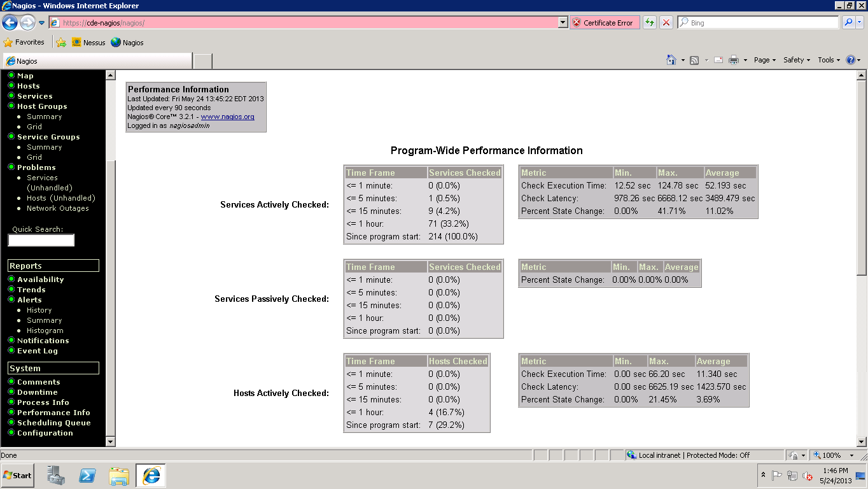
Task: Click the Home page icon
Action: point(671,60)
